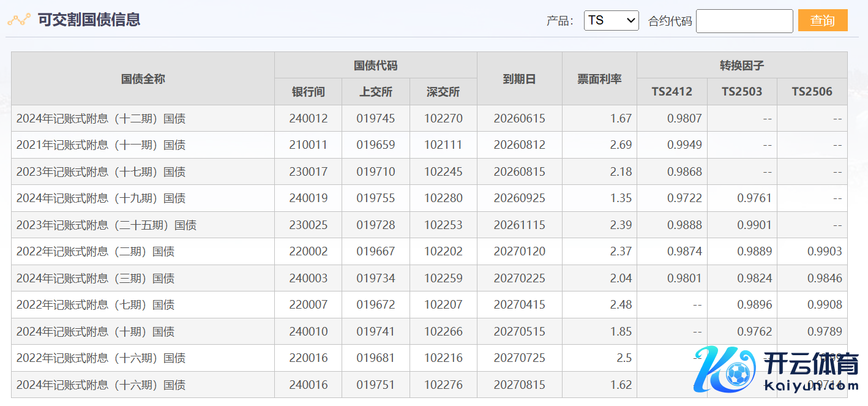The image size is (868, 406).
Task: Click the 合约代码 text input box
Action: point(744,21)
